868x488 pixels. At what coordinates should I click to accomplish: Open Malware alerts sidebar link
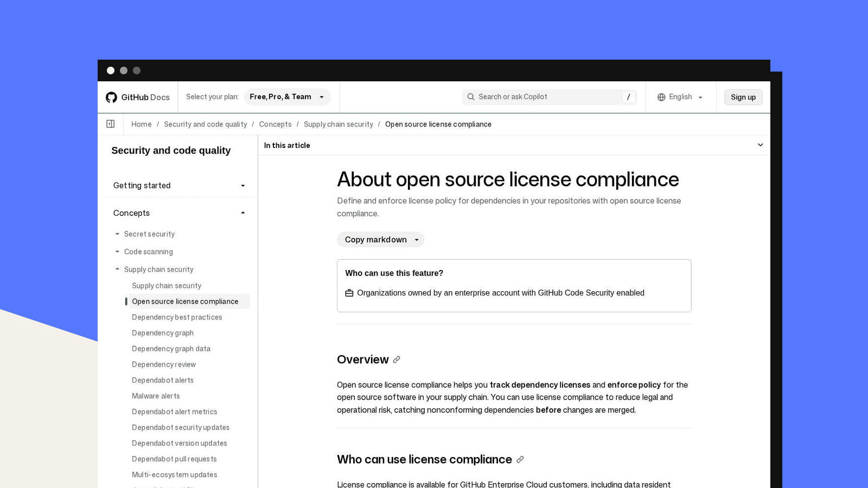(156, 396)
